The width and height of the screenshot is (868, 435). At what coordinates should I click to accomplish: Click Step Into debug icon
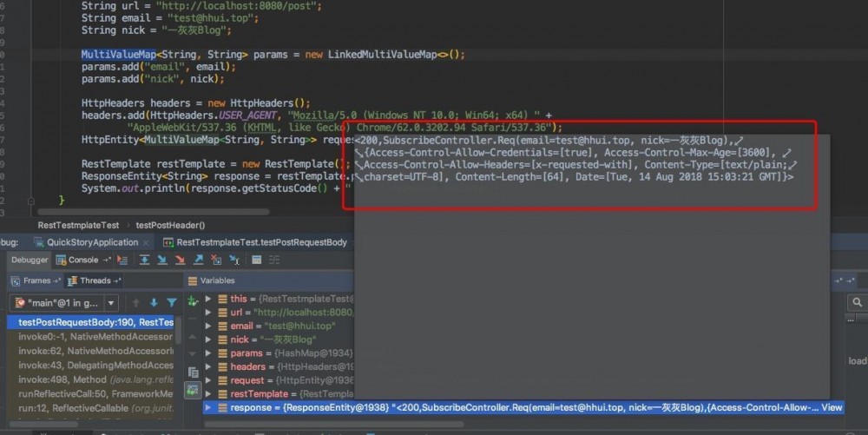click(x=162, y=260)
